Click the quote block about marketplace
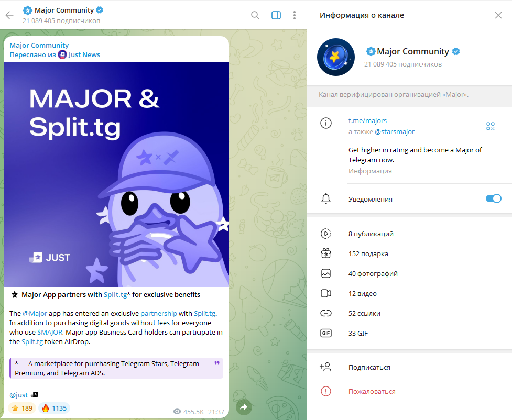The height and width of the screenshot is (420, 512). point(116,368)
